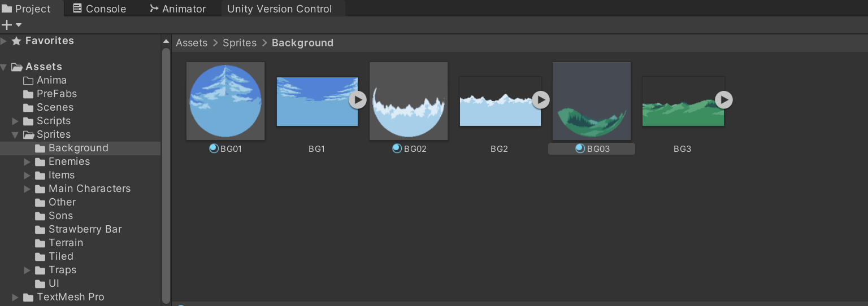Collapse the Sprites folder tree arrow
Viewport: 868px width, 306px height.
[x=15, y=135]
